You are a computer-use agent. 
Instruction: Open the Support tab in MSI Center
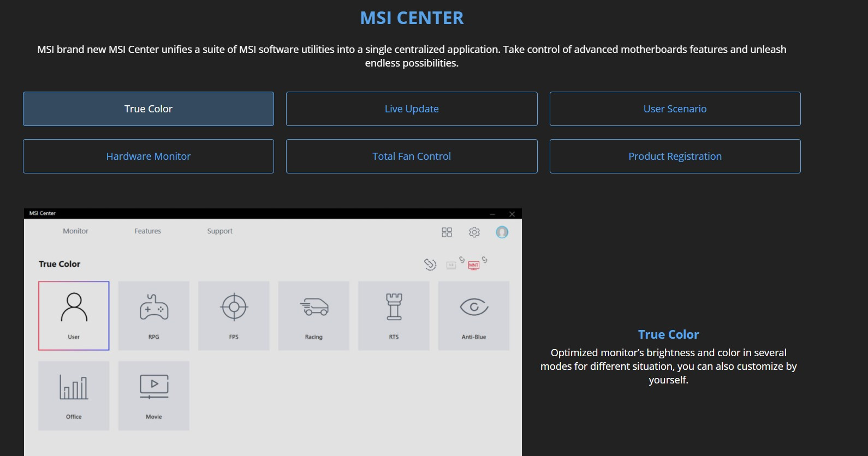(220, 231)
